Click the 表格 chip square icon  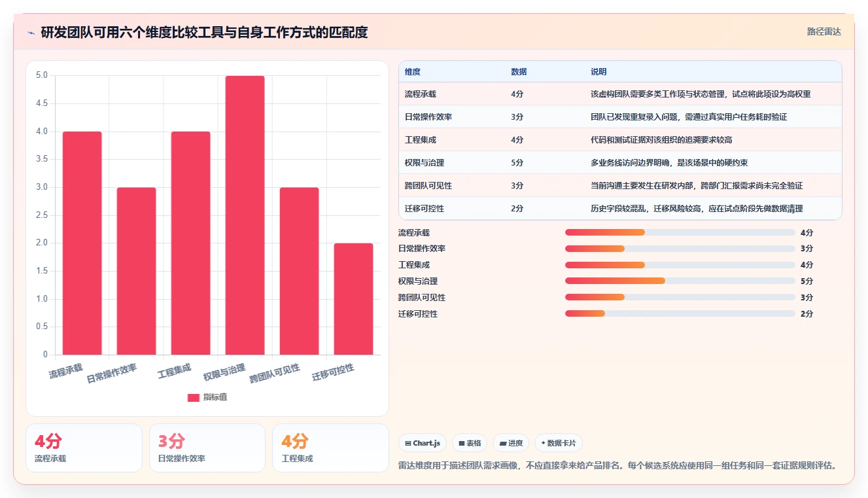pyautogui.click(x=462, y=443)
